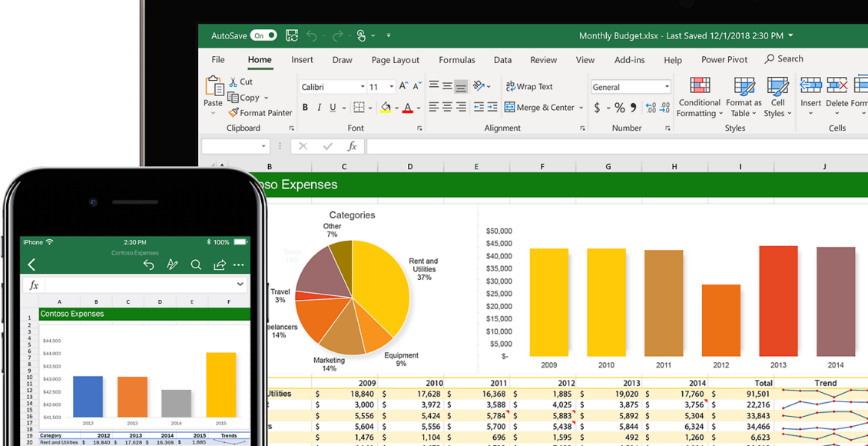Tap the text-format pen icon on iPhone
The width and height of the screenshot is (868, 446).
pyautogui.click(x=172, y=265)
